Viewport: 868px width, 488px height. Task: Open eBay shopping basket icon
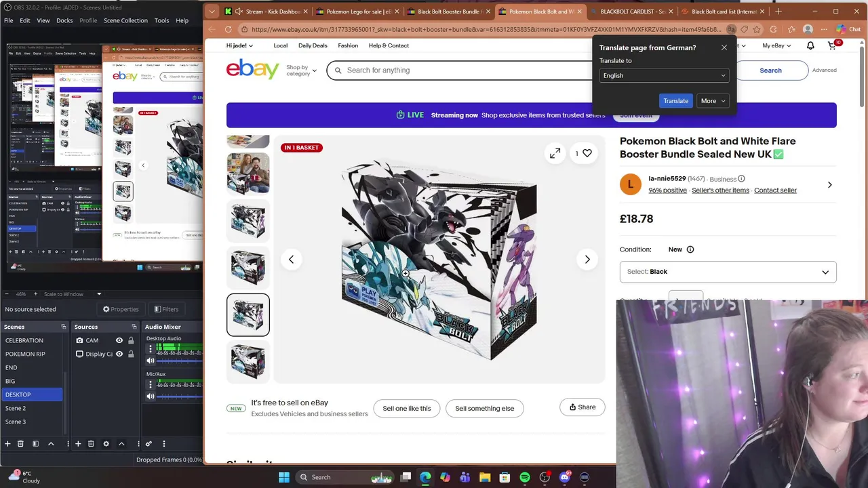click(833, 45)
